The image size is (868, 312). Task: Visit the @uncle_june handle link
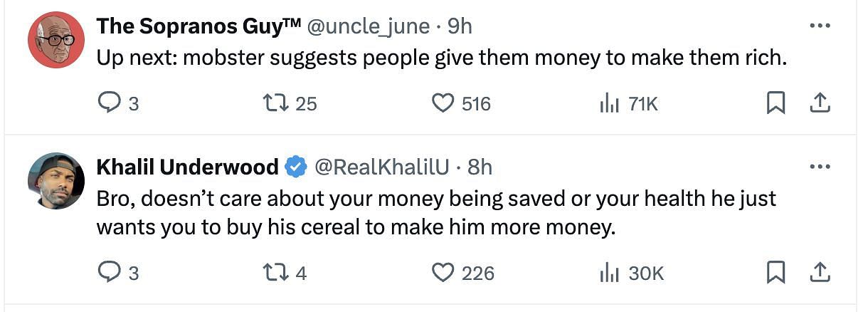click(x=368, y=26)
